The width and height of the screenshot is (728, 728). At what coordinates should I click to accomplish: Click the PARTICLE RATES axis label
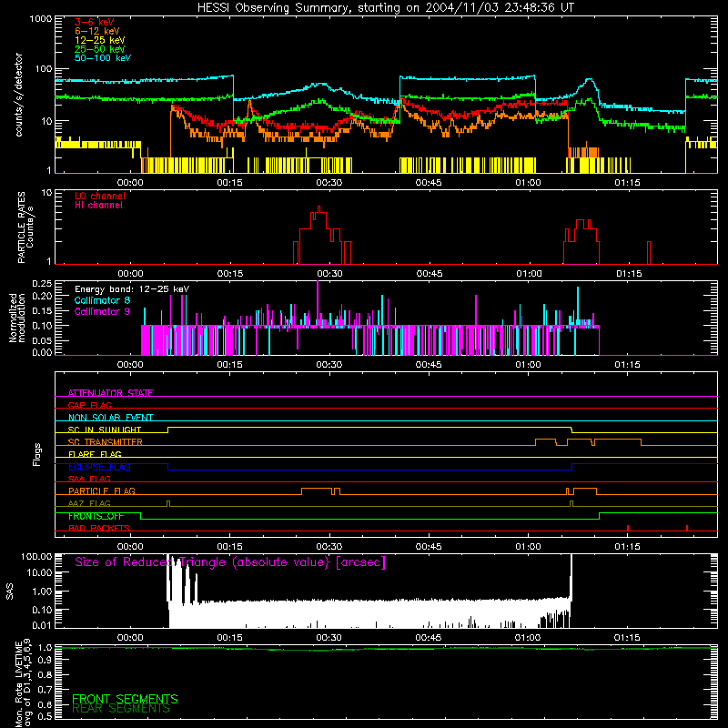pos(25,227)
